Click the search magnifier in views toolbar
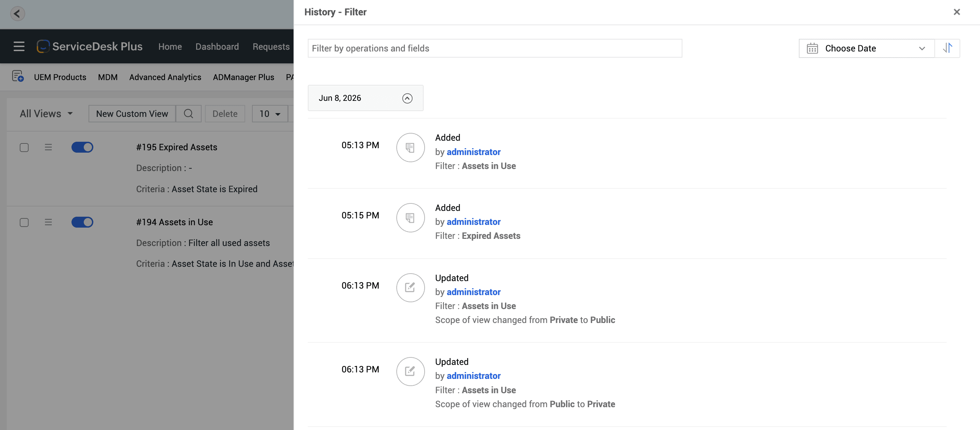The image size is (980, 430). 188,113
